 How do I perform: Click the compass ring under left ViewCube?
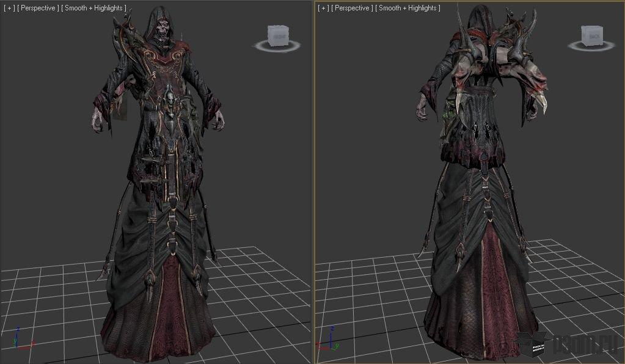pyautogui.click(x=277, y=46)
